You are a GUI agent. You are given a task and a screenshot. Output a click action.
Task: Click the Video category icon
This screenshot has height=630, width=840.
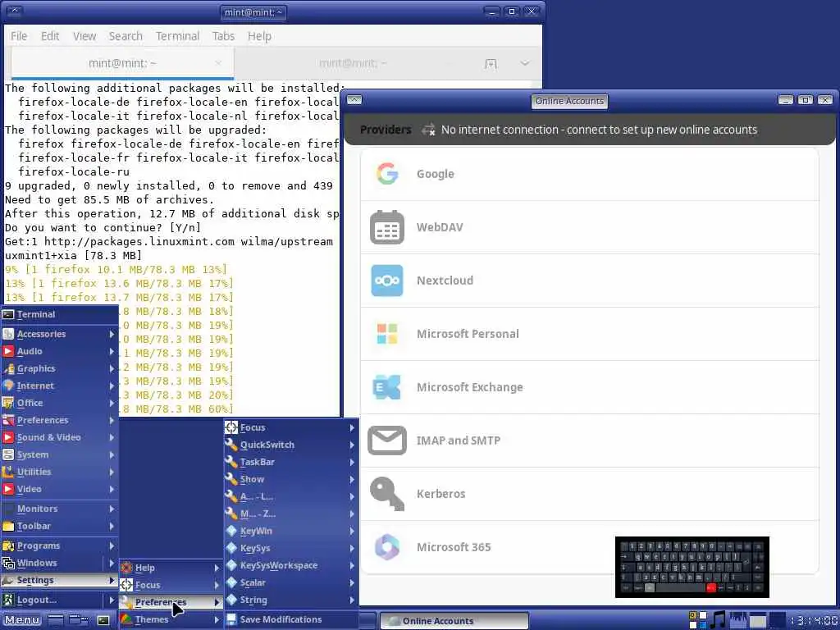[x=8, y=489]
